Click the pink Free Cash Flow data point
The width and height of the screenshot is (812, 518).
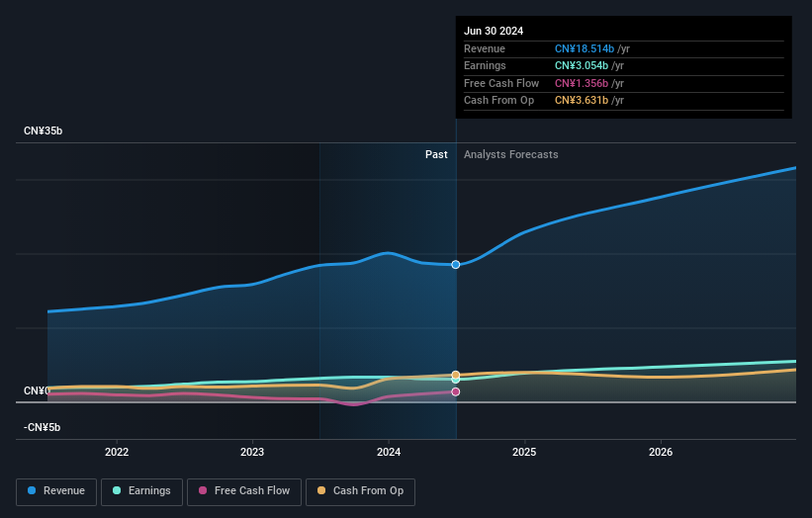tap(456, 391)
